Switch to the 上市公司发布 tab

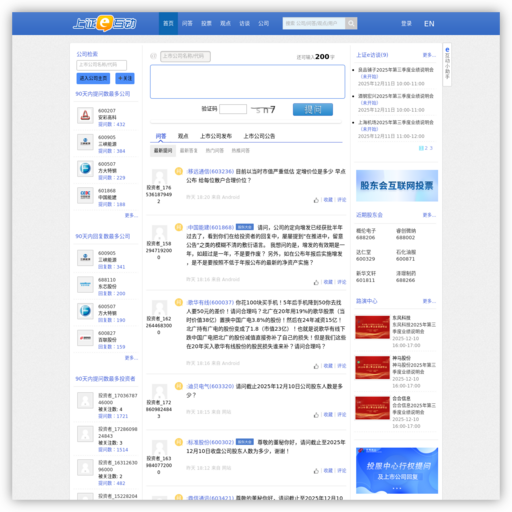(x=216, y=136)
